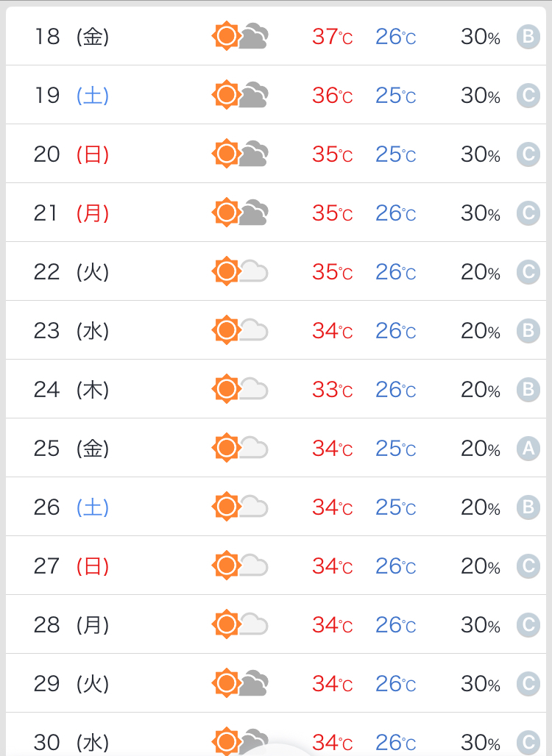The height and width of the screenshot is (756, 552).
Task: Tap the weather icon for the 26th
Action: coord(240,507)
